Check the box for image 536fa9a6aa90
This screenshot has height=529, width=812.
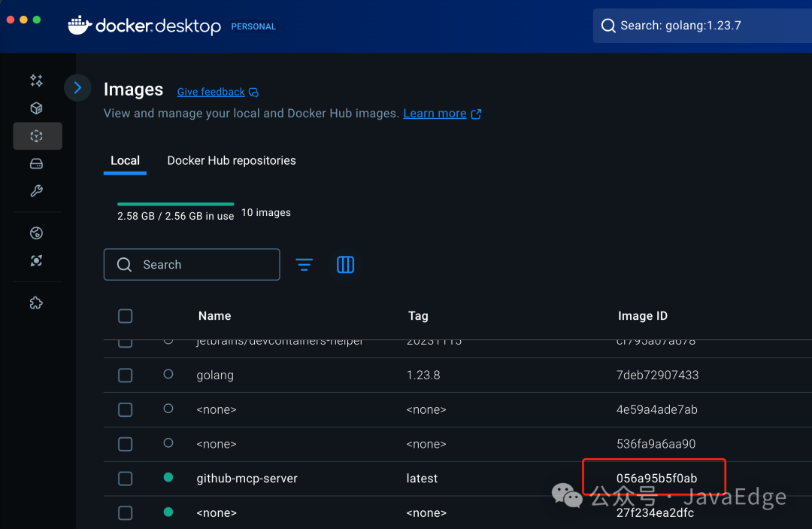[x=126, y=444]
